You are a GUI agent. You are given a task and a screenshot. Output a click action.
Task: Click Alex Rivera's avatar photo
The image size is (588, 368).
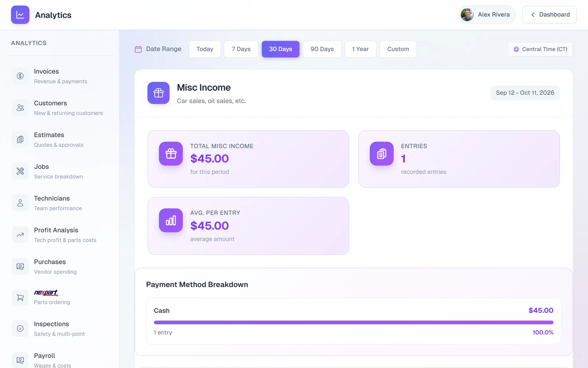(467, 15)
